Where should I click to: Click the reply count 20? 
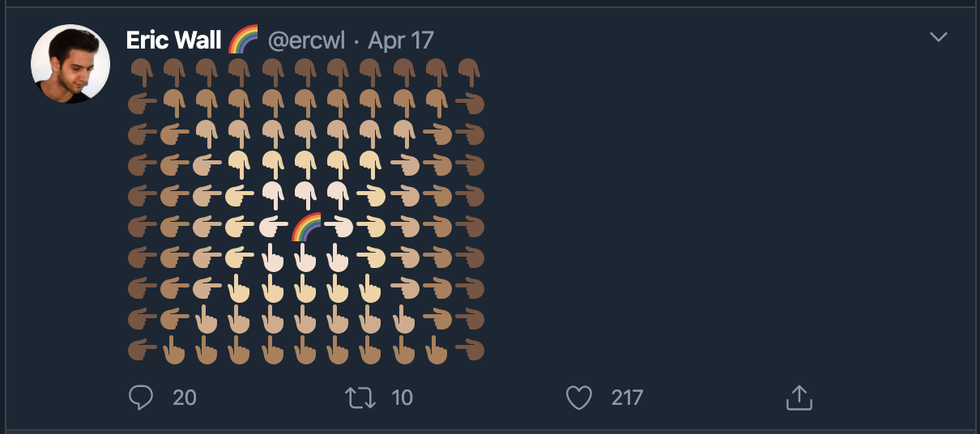[x=185, y=398]
